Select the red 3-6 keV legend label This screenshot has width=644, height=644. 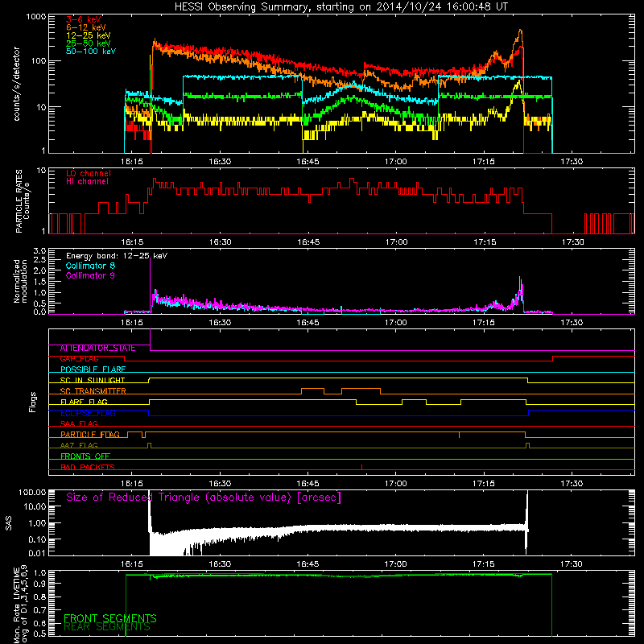pos(84,19)
